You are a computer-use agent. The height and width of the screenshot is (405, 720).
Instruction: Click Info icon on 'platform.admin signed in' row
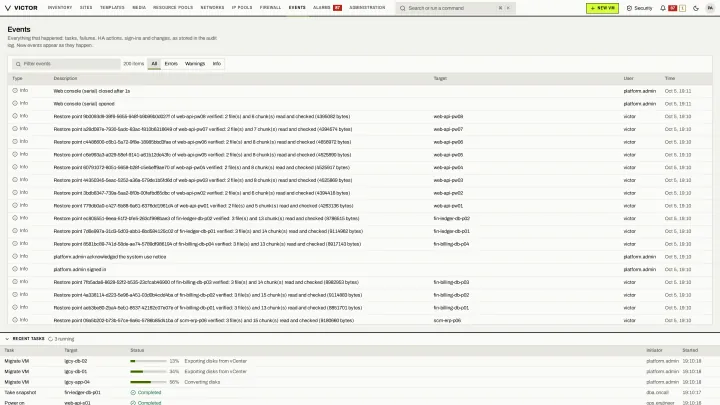(x=15, y=269)
